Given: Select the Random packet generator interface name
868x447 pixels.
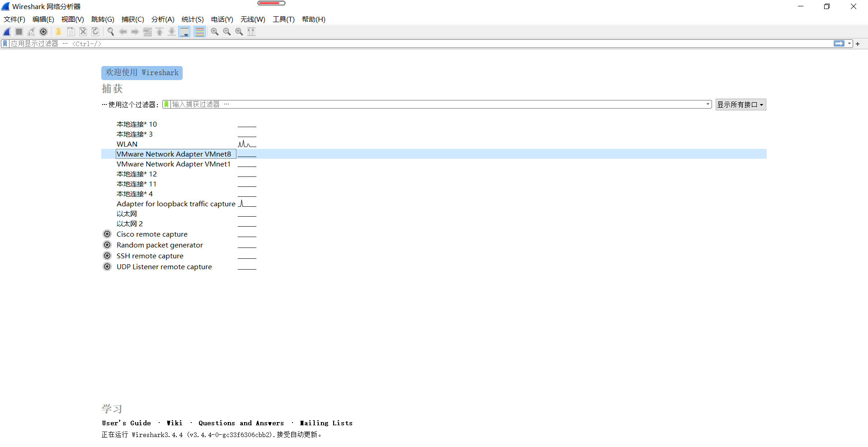Looking at the screenshot, I should coord(160,245).
